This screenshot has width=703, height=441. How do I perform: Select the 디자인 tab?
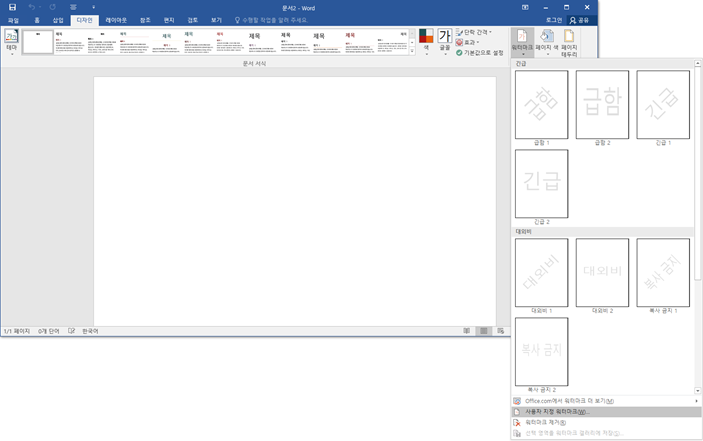(84, 20)
